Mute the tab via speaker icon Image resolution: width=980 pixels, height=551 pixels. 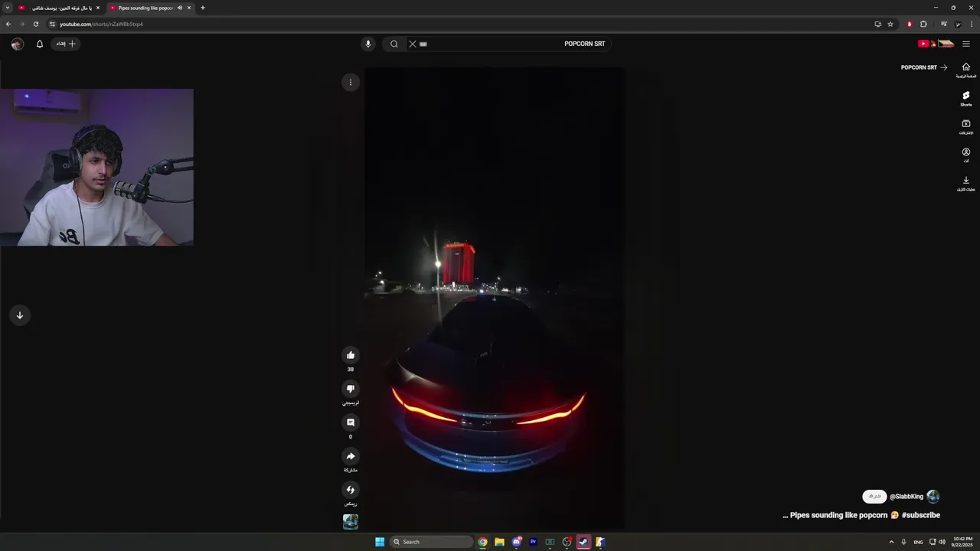click(x=180, y=8)
